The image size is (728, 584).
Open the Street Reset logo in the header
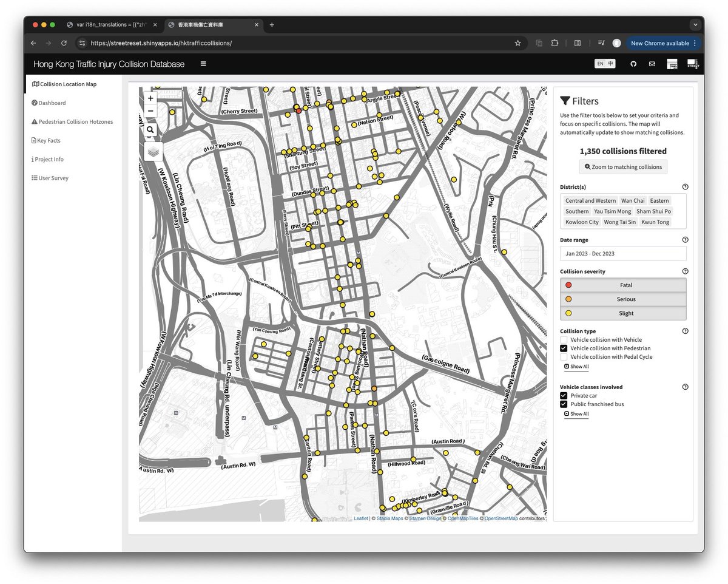coord(692,64)
